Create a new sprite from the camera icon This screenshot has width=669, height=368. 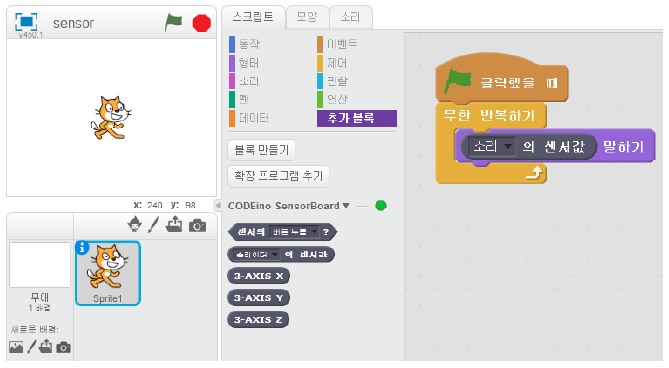pos(197,226)
